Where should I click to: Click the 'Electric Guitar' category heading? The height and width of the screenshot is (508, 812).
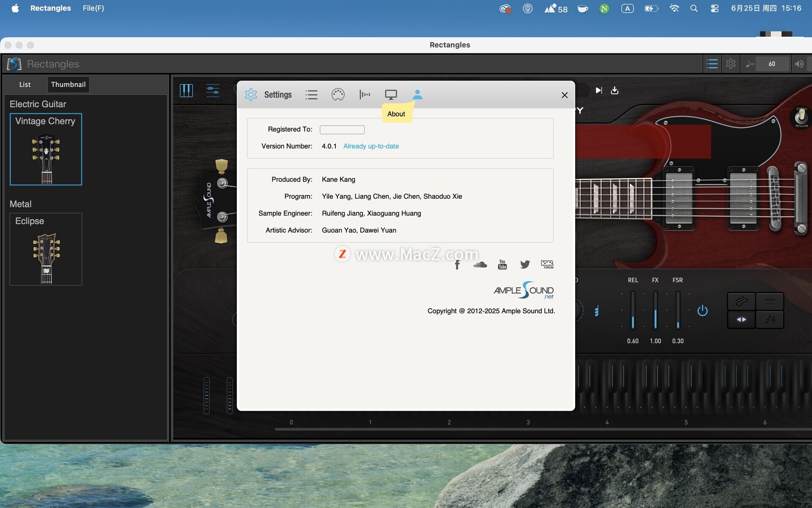click(x=38, y=104)
